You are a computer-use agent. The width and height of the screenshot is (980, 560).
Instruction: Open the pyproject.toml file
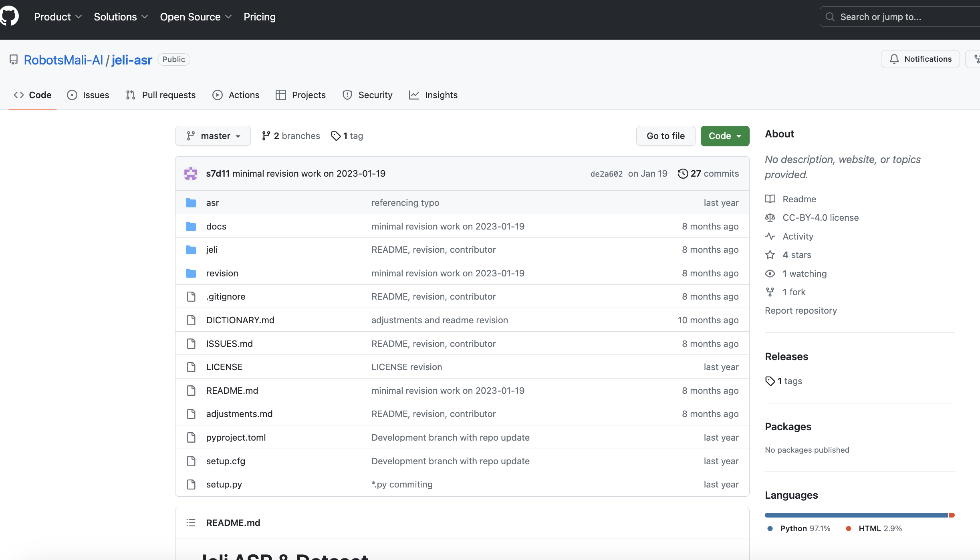pos(236,437)
